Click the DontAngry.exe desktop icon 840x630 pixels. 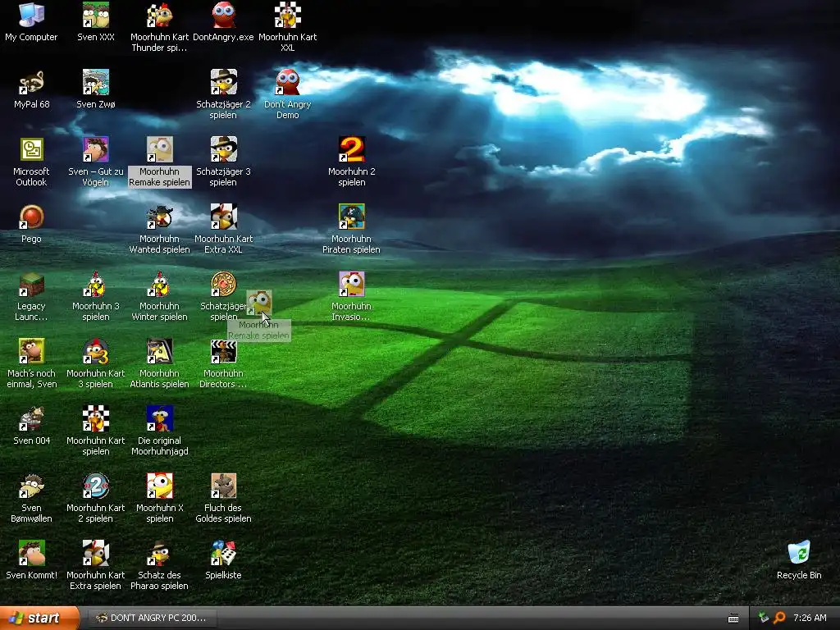(x=223, y=15)
